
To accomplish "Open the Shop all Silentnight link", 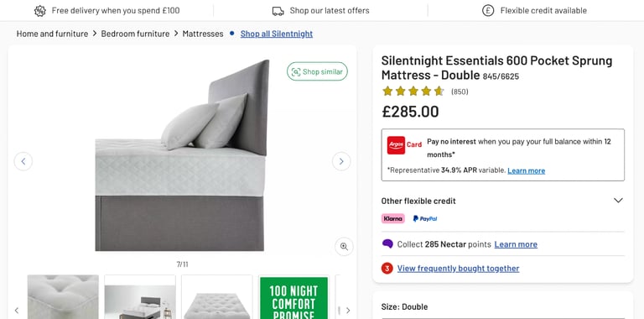I will point(277,34).
